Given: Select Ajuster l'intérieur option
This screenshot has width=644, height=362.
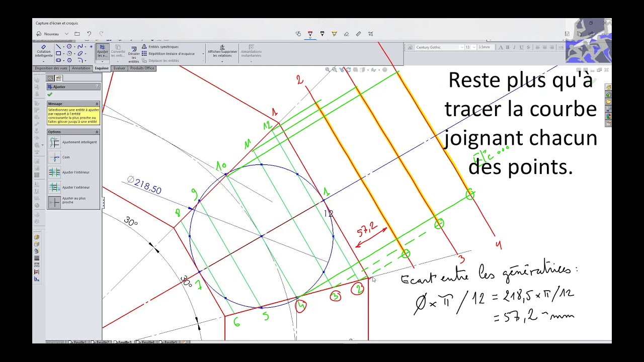Looking at the screenshot, I should (69, 172).
